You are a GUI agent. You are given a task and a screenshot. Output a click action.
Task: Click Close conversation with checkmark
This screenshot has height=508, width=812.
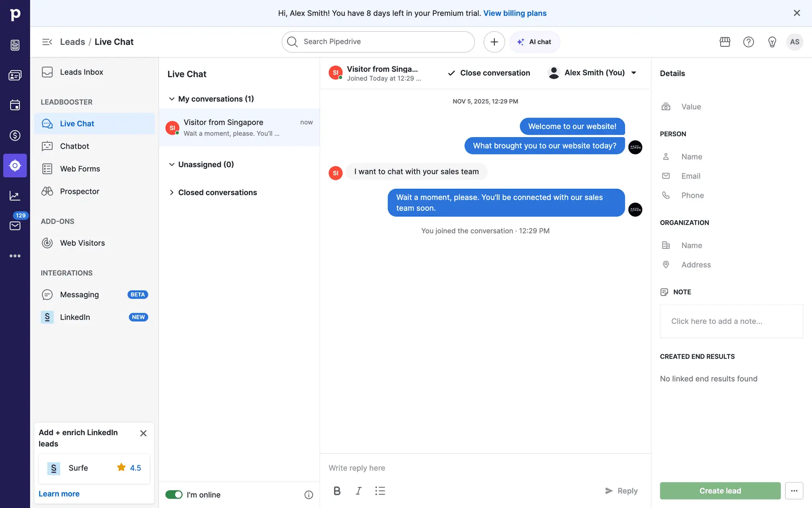[x=488, y=73]
